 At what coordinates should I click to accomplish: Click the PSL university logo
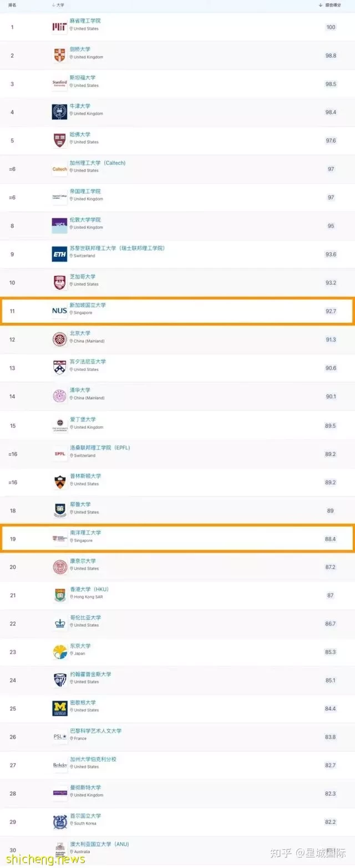click(x=59, y=736)
